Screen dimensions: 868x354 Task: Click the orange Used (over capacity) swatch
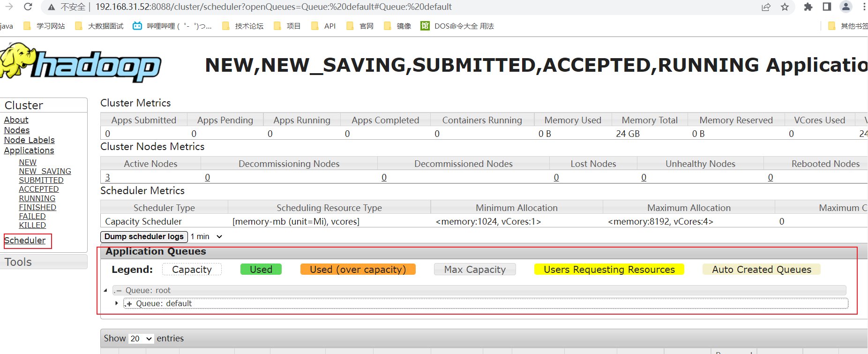[358, 270]
